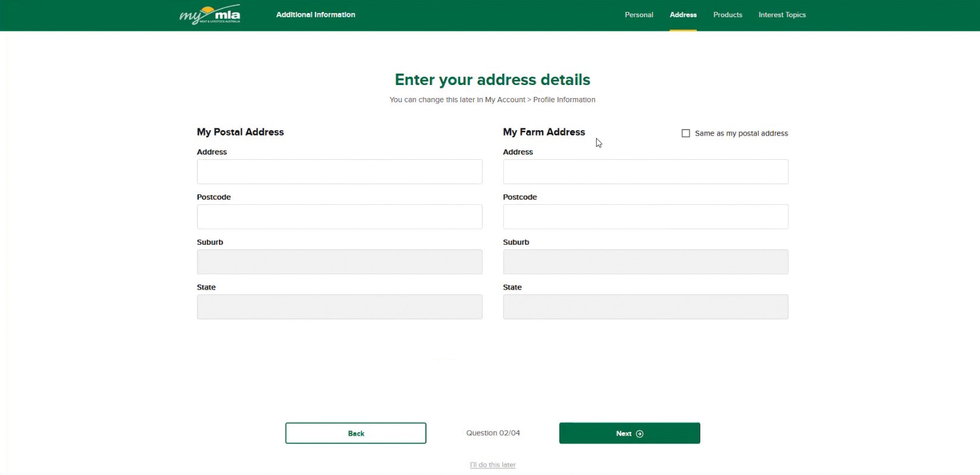The width and height of the screenshot is (980, 475).
Task: Click the farm Postcode field
Action: (645, 217)
